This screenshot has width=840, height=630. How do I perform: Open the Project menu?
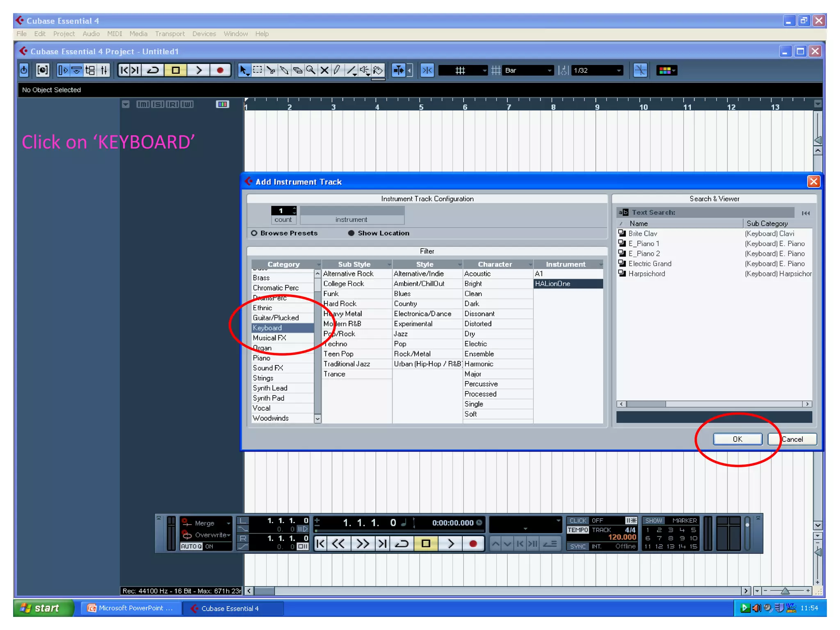[x=64, y=34]
